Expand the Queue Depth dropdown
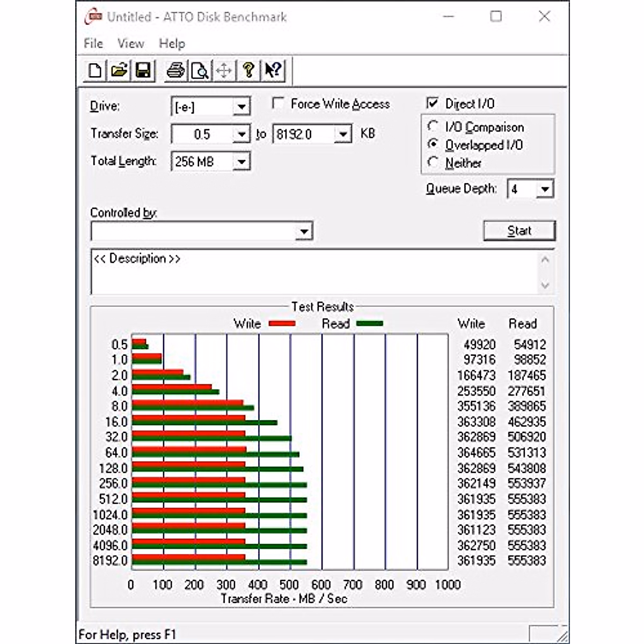Viewport: 644px width, 644px height. [x=545, y=189]
